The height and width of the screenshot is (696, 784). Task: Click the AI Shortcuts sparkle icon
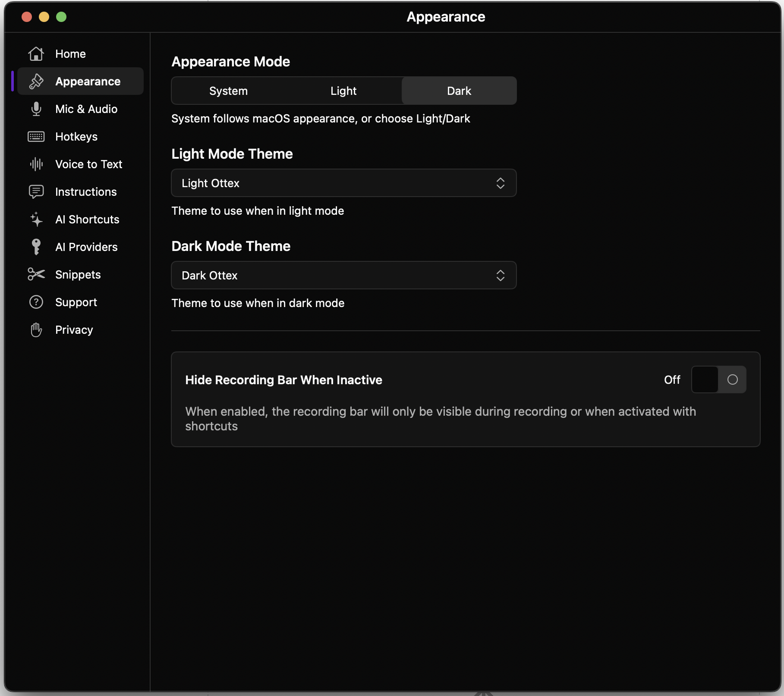[x=36, y=219]
